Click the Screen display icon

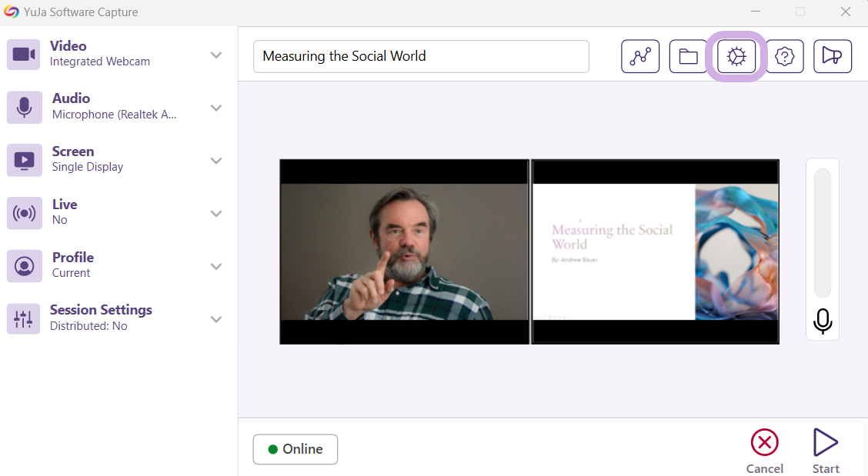tap(24, 160)
